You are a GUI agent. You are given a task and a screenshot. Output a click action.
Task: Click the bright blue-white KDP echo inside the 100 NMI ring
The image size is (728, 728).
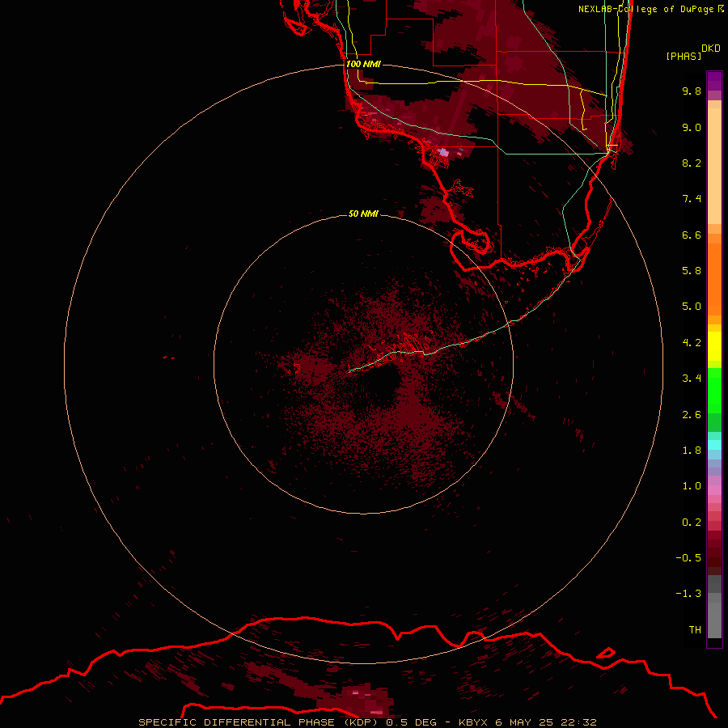(444, 152)
